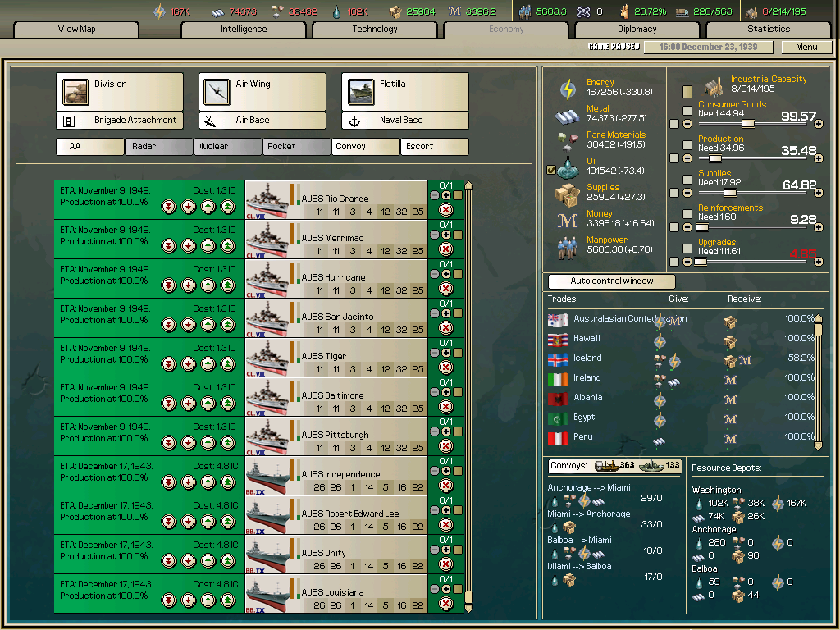Cancel AUSS Hurricane production with the X

(x=447, y=286)
